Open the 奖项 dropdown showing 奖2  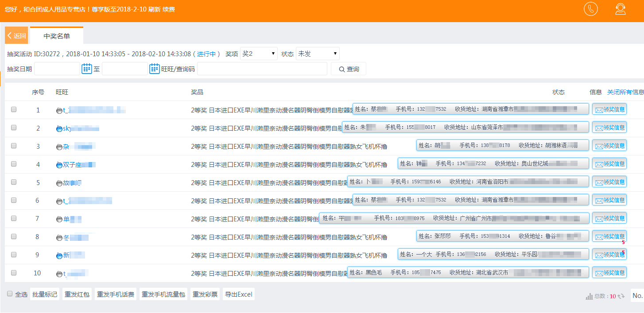(x=259, y=54)
